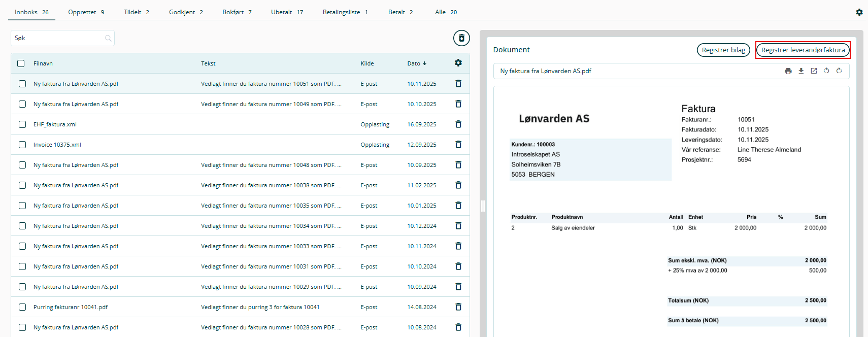Click the round trash button above the table
Image resolution: width=868 pixels, height=337 pixels.
point(461,38)
